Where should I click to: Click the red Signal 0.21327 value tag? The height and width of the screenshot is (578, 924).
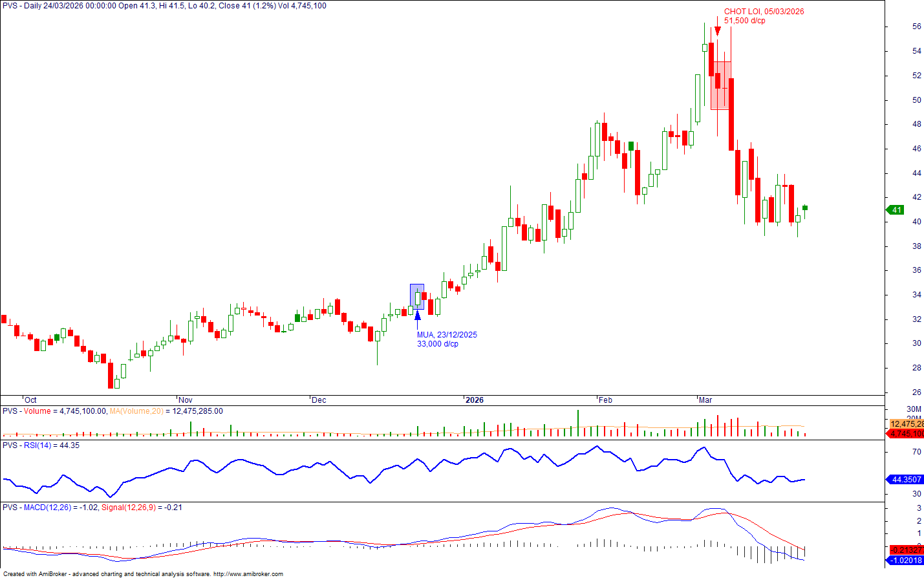click(x=907, y=550)
